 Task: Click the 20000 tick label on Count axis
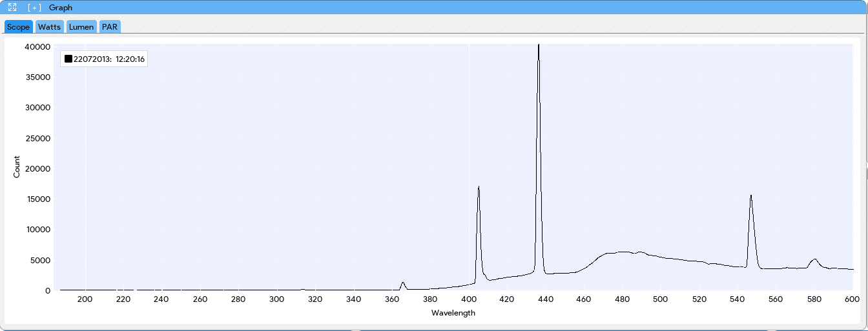[x=37, y=168]
